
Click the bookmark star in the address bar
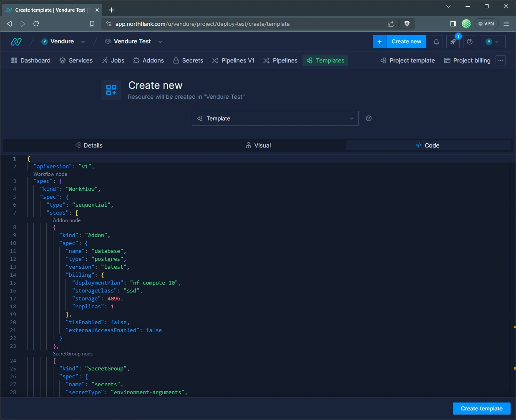(92, 24)
